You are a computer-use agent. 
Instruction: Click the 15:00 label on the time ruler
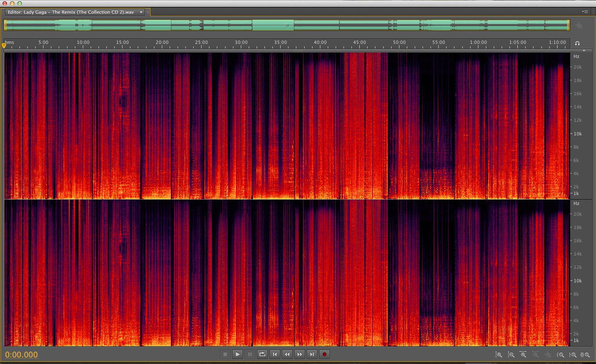[122, 43]
